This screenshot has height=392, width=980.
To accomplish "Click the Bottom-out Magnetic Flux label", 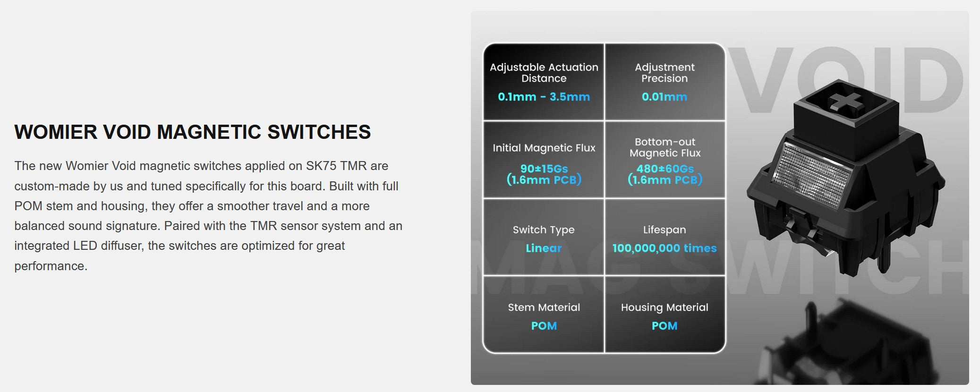I will tap(665, 147).
